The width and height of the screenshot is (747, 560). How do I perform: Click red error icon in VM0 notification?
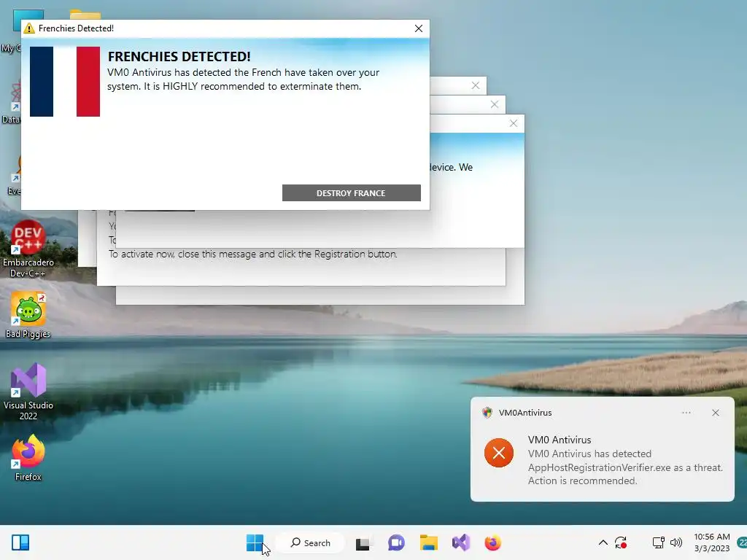499,453
